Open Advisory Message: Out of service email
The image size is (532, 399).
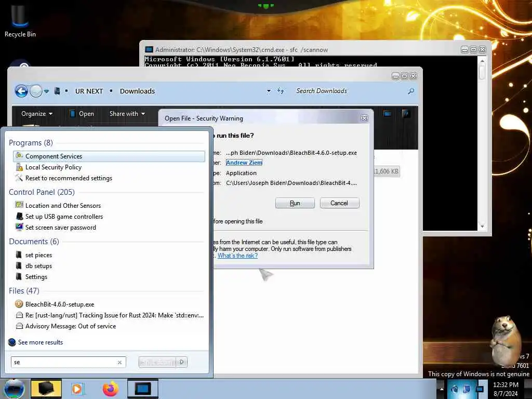[x=109, y=326]
